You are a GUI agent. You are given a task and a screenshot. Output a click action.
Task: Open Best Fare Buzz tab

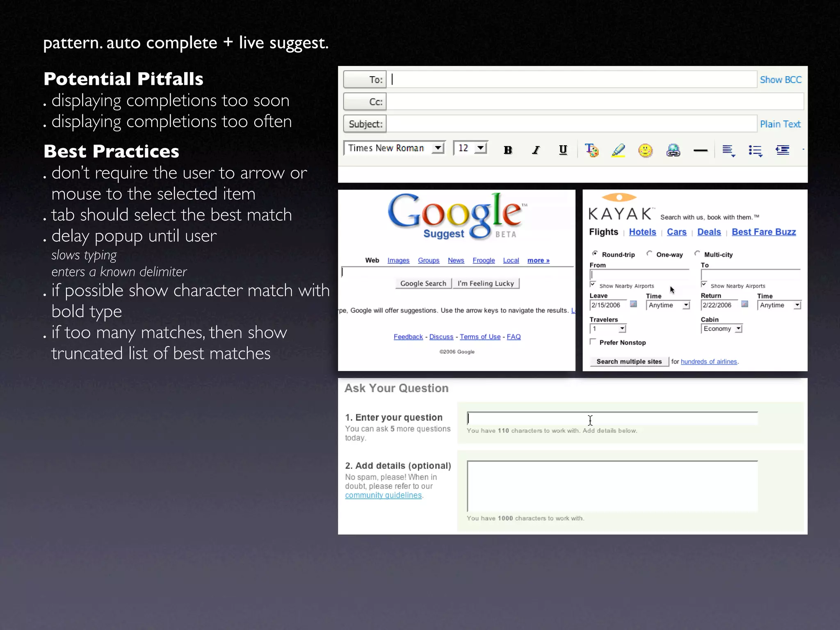[764, 232]
